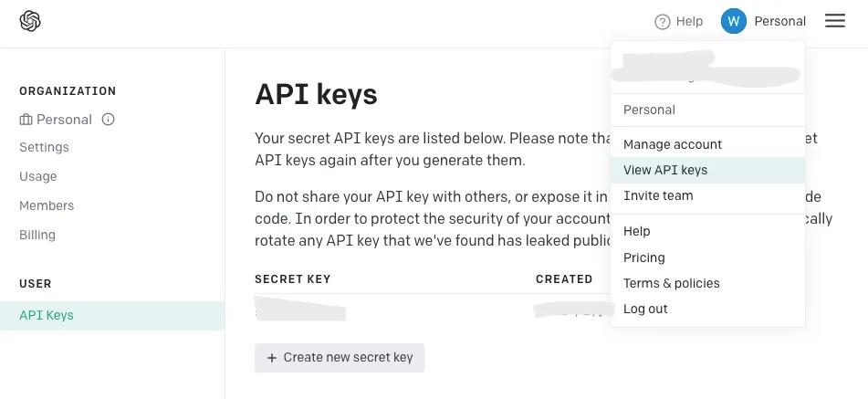Open the Pricing menu entry
The image size is (868, 399).
click(644, 257)
